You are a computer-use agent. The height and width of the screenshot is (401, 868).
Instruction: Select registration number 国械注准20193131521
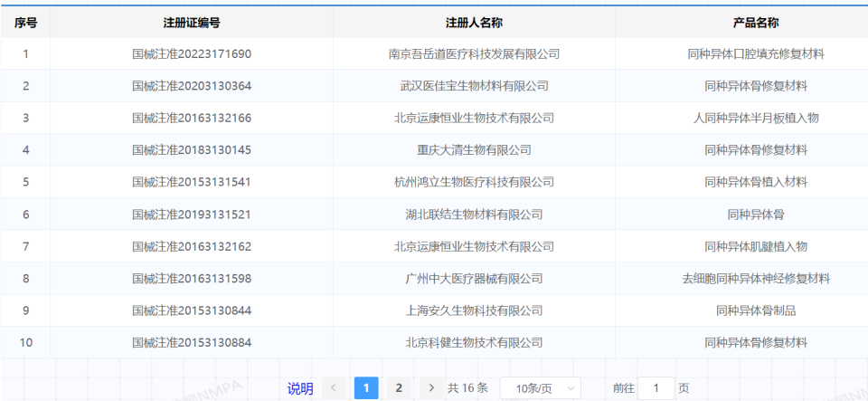[192, 215]
